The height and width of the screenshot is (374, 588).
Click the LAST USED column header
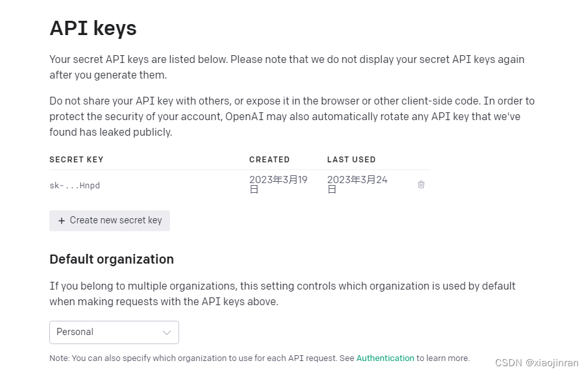pos(351,160)
